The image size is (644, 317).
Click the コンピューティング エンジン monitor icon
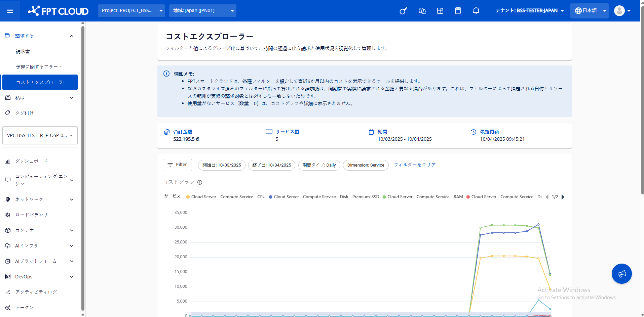[x=8, y=180]
